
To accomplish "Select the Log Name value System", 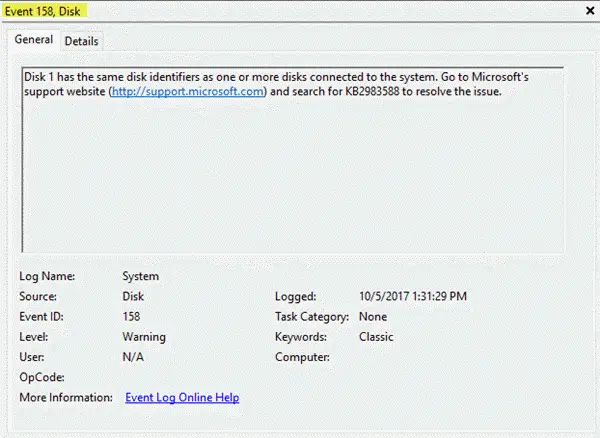I will pyautogui.click(x=141, y=276).
